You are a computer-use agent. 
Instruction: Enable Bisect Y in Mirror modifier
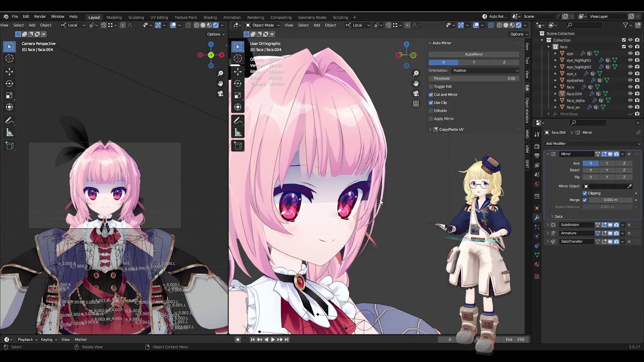pos(607,170)
